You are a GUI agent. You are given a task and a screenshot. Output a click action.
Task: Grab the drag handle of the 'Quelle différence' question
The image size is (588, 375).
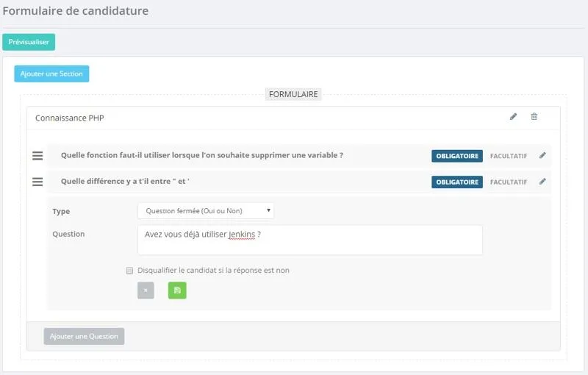coord(37,182)
